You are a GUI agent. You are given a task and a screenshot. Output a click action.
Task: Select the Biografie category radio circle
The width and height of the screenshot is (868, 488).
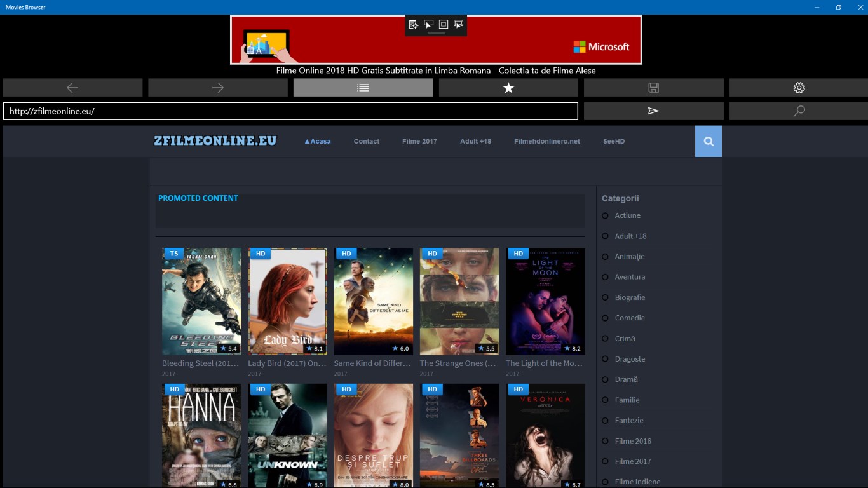[x=605, y=297]
